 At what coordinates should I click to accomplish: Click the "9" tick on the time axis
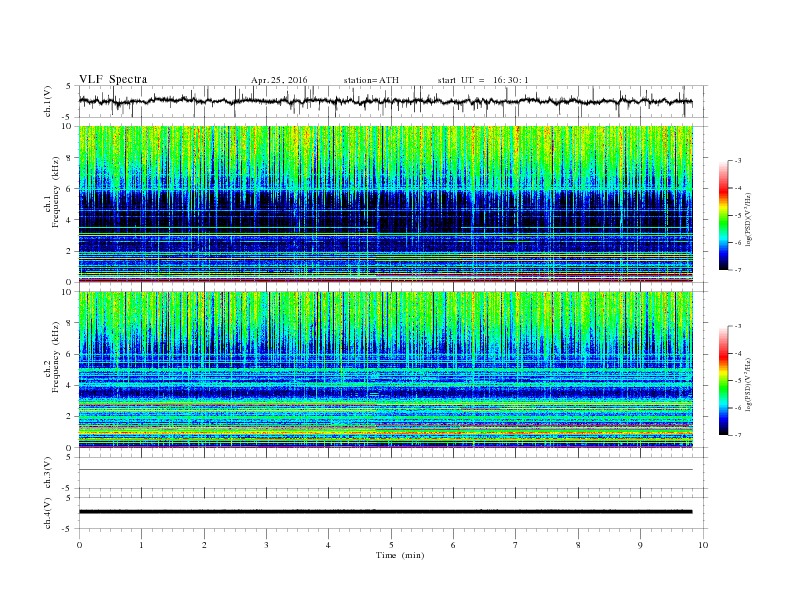coord(640,545)
